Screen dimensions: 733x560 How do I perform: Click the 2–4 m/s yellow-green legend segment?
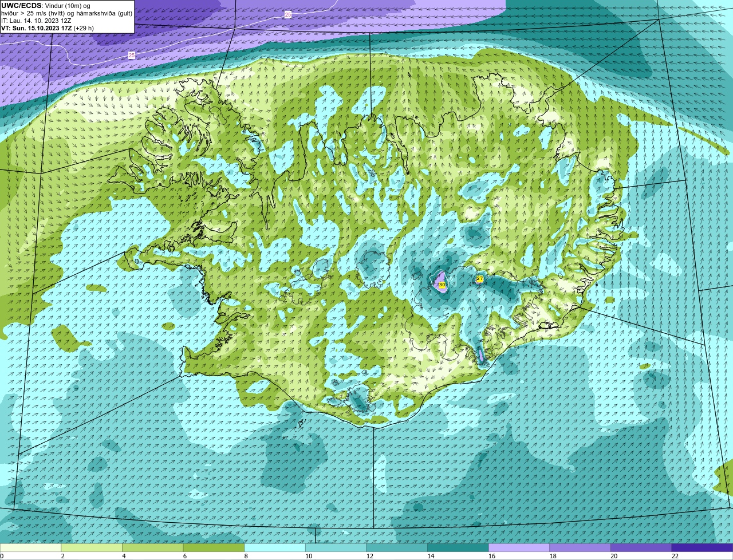pos(92,548)
